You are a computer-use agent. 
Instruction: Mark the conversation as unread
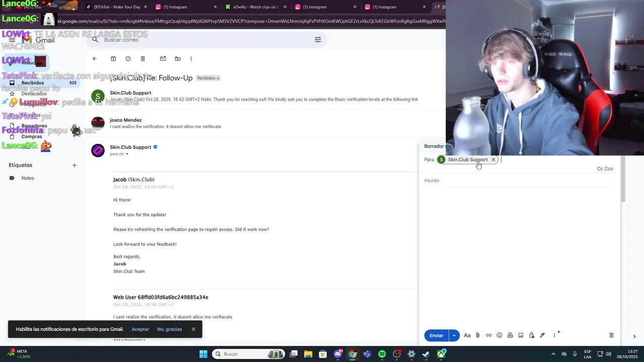pos(163,59)
